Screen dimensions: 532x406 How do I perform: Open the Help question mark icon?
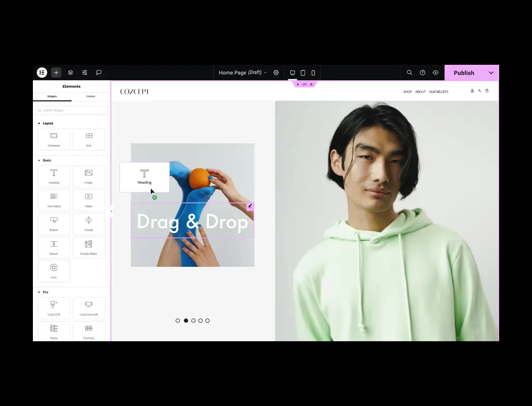point(423,72)
